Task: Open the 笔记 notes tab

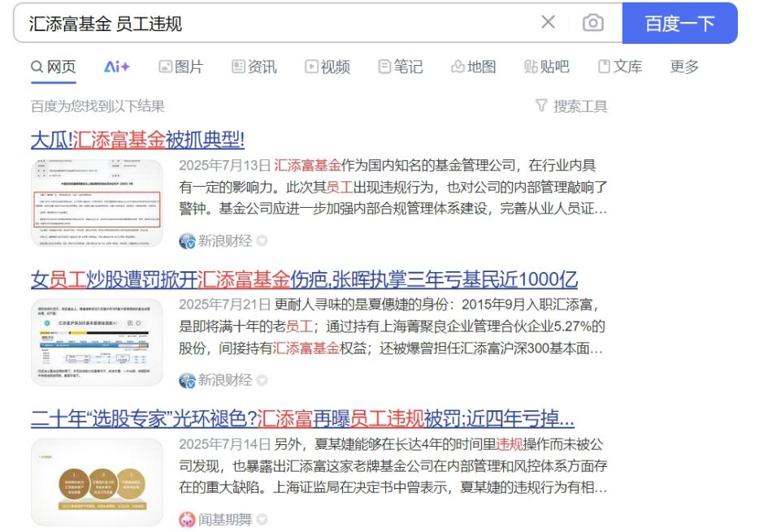Action: 400,67
